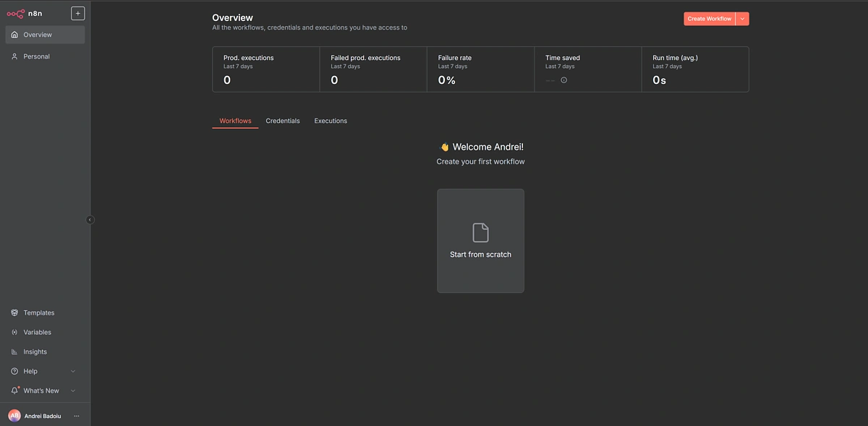The height and width of the screenshot is (426, 868).
Task: Open Insights in the sidebar
Action: point(35,352)
